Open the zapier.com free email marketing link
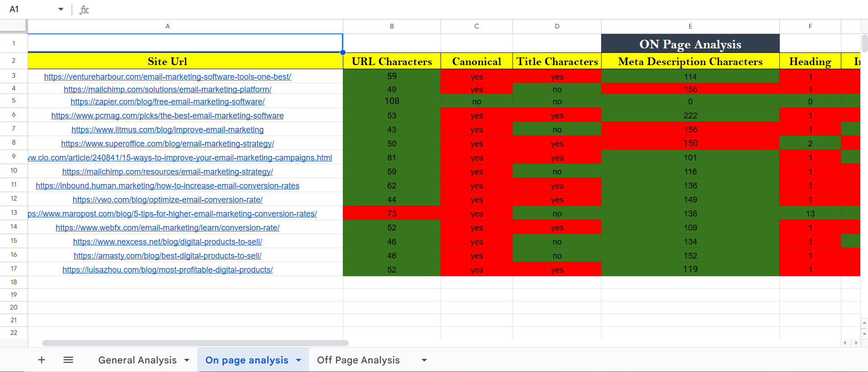This screenshot has height=372, width=868. 167,102
